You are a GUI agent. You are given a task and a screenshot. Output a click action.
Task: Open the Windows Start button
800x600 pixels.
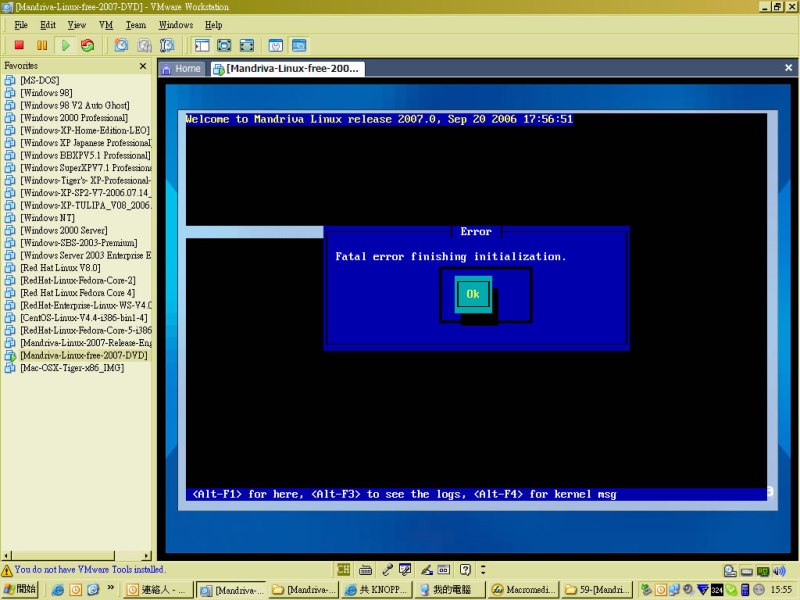(20, 590)
